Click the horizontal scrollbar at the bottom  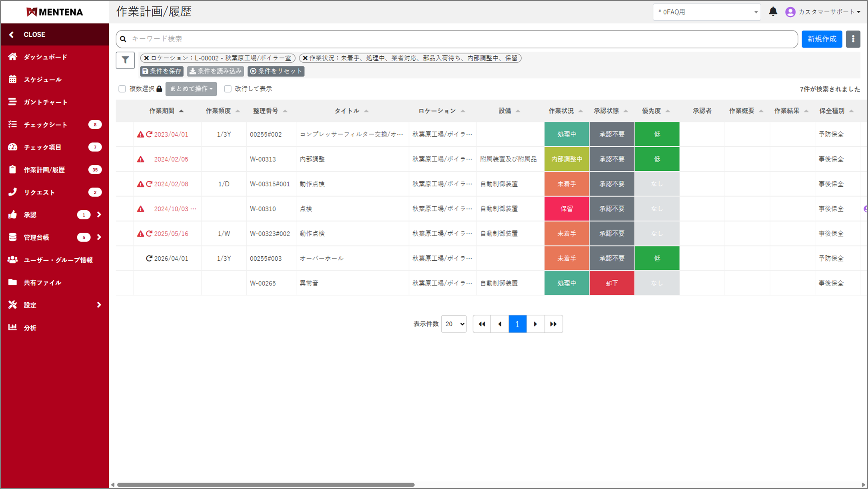click(265, 485)
